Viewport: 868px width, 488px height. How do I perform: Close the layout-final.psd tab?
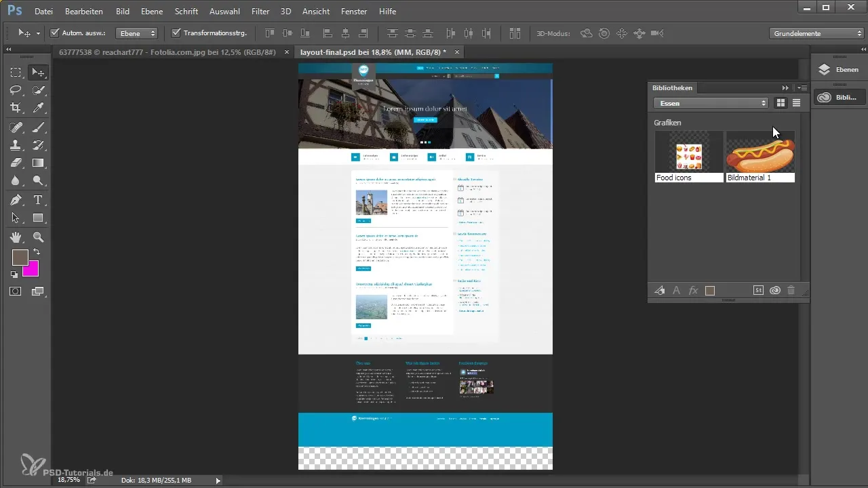coord(457,52)
